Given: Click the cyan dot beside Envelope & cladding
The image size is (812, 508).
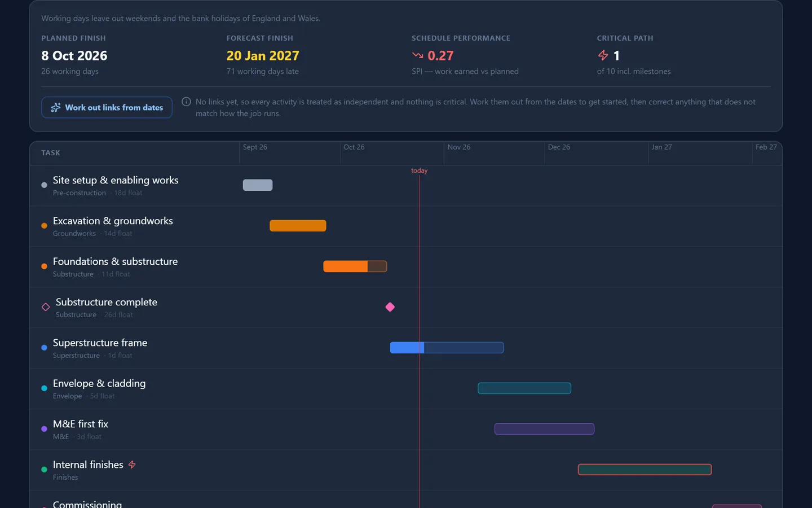Looking at the screenshot, I should click(44, 388).
